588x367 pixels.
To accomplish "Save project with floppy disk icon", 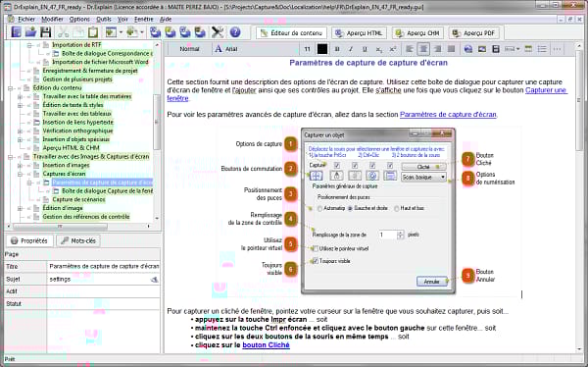I will point(45,32).
